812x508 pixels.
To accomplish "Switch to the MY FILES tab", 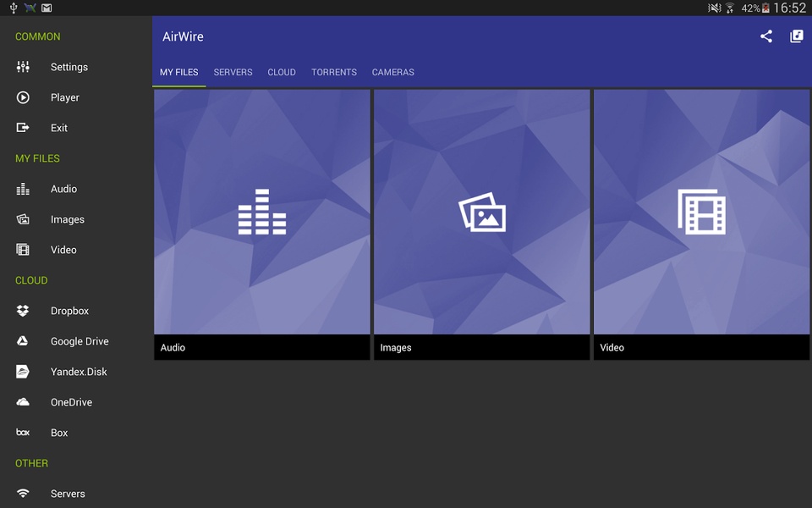I will (x=179, y=72).
